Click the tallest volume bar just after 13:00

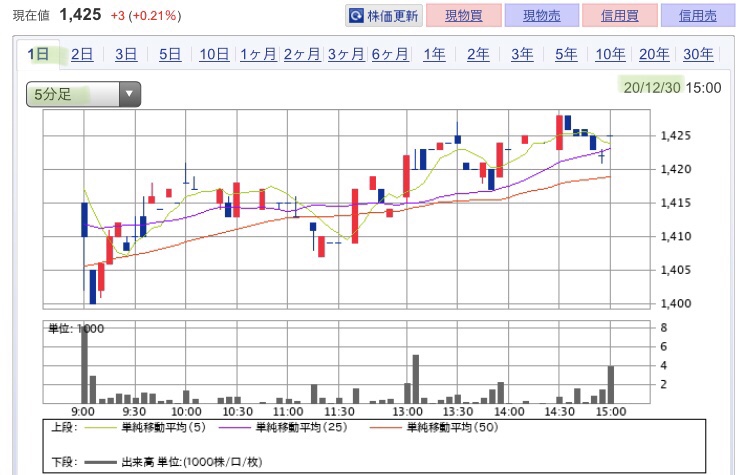[416, 379]
